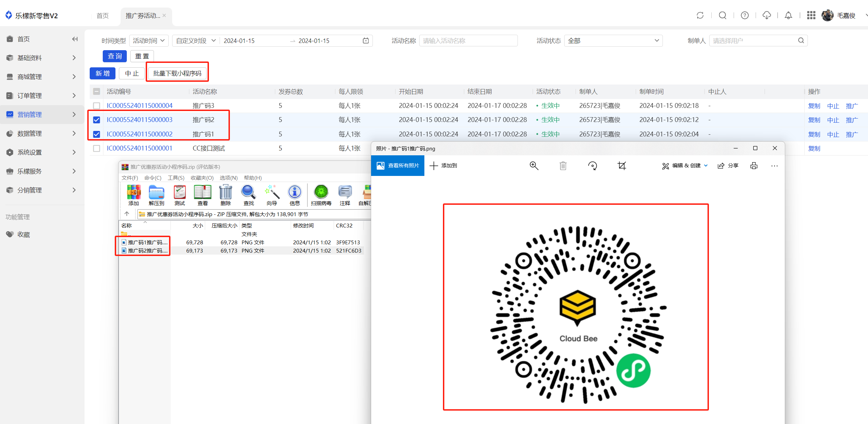
Task: Collapse the sidebar with the arrow icon
Action: (x=75, y=39)
